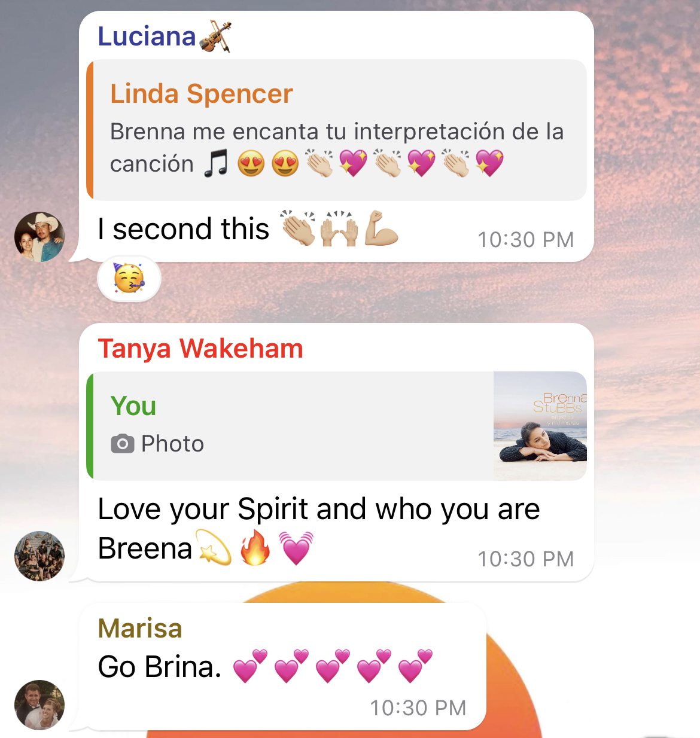Image resolution: width=700 pixels, height=738 pixels.
Task: Click the fire emoji in Tanya's message
Action: 255,548
